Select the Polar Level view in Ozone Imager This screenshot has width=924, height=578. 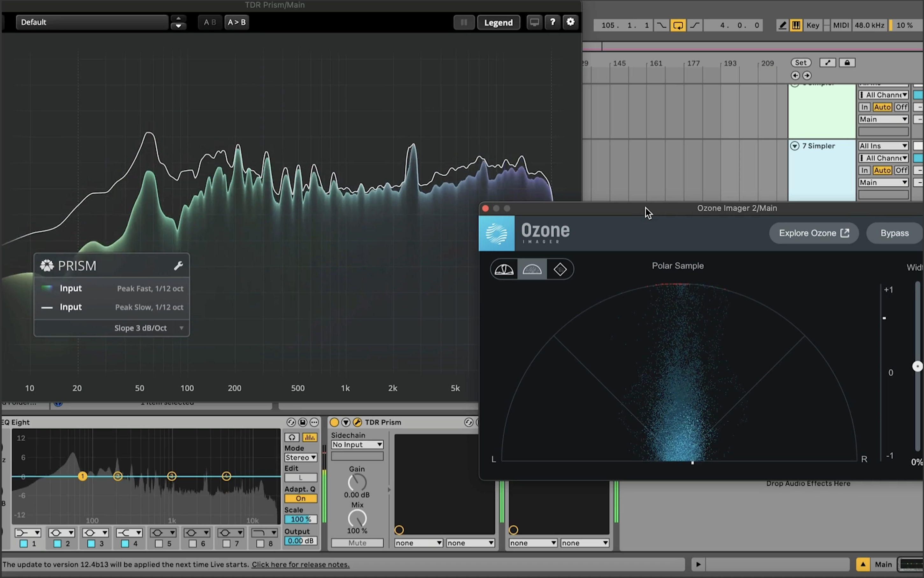[x=504, y=269]
